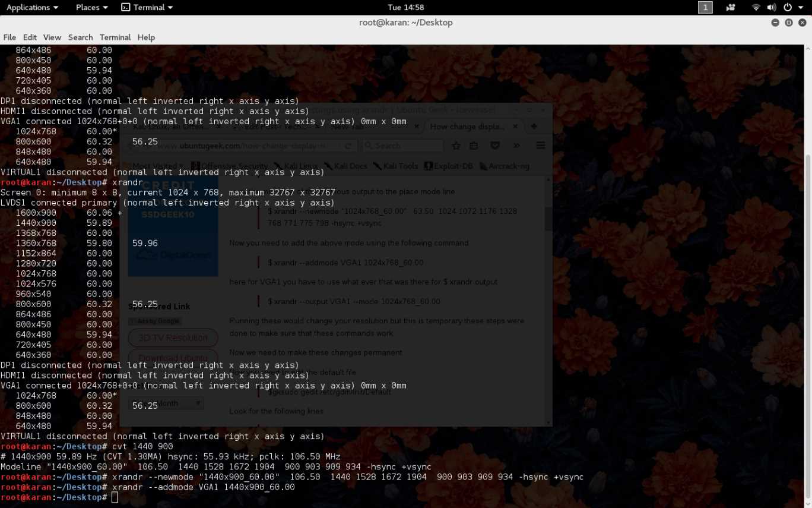Click the Wi-Fi icon in the top panel
The image size is (812, 508).
point(756,7)
